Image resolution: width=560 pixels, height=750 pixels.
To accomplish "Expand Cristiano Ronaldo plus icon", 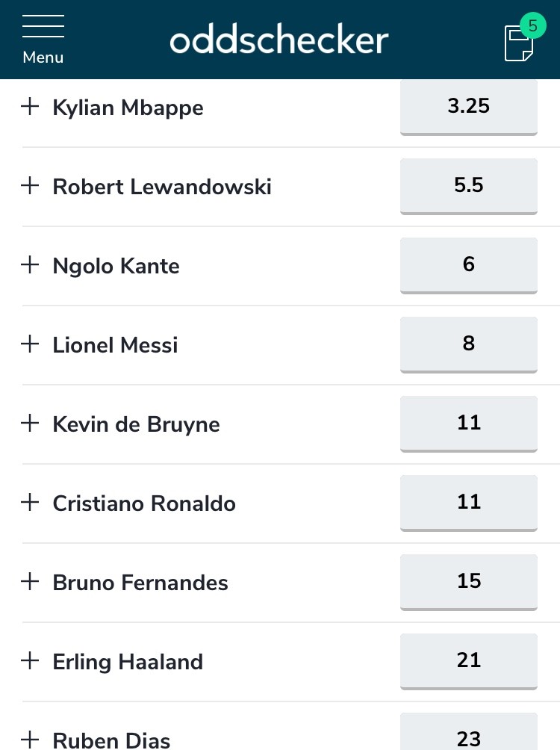I will (30, 502).
